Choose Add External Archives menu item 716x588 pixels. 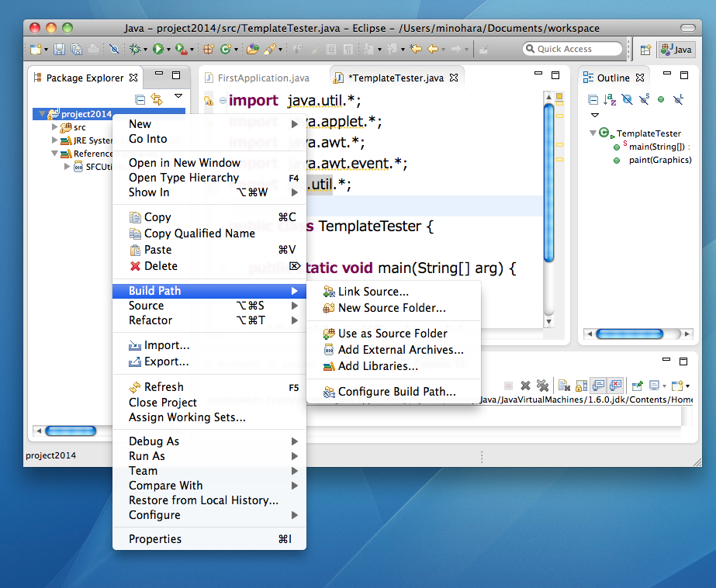(400, 350)
